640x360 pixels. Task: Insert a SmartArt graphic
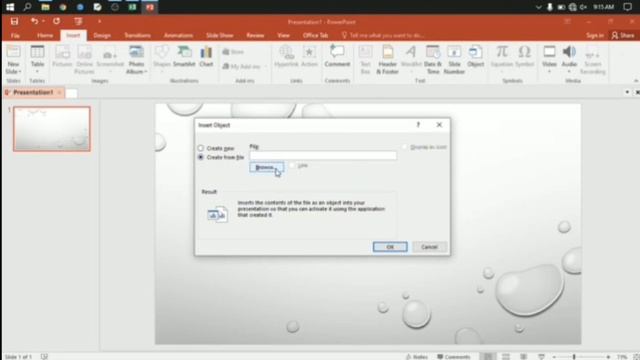coord(184,56)
